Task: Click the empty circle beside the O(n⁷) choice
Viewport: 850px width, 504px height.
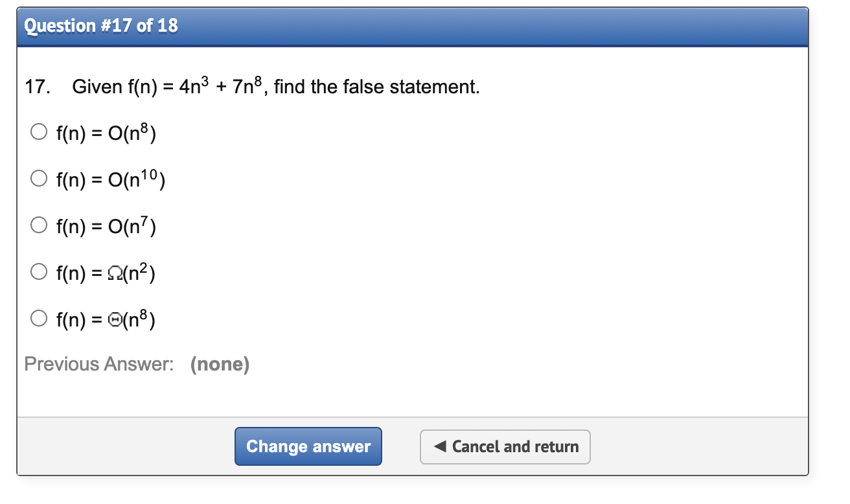Action: (x=38, y=225)
